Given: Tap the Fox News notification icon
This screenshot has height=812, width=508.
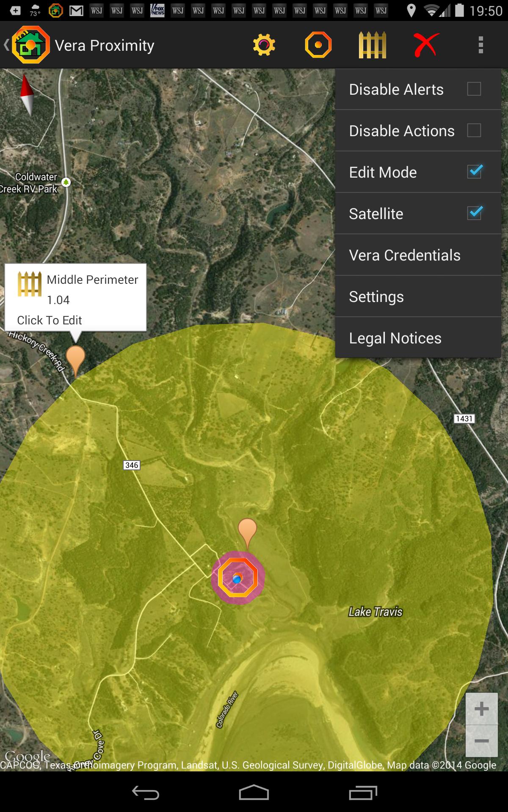Looking at the screenshot, I should [157, 11].
